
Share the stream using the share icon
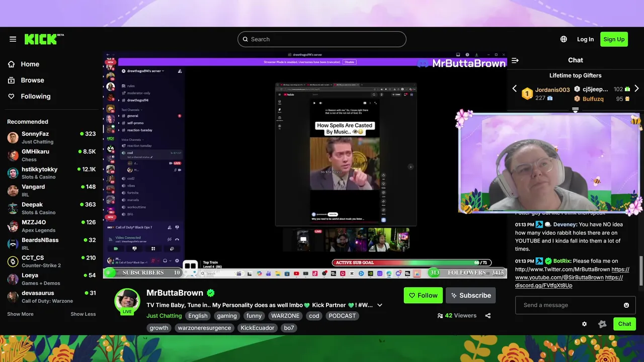[488, 316]
